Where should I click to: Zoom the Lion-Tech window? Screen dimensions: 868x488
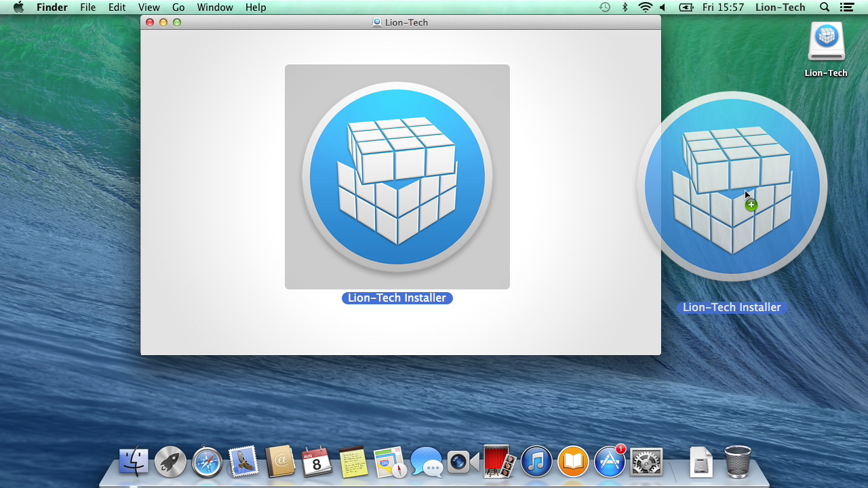click(x=177, y=22)
